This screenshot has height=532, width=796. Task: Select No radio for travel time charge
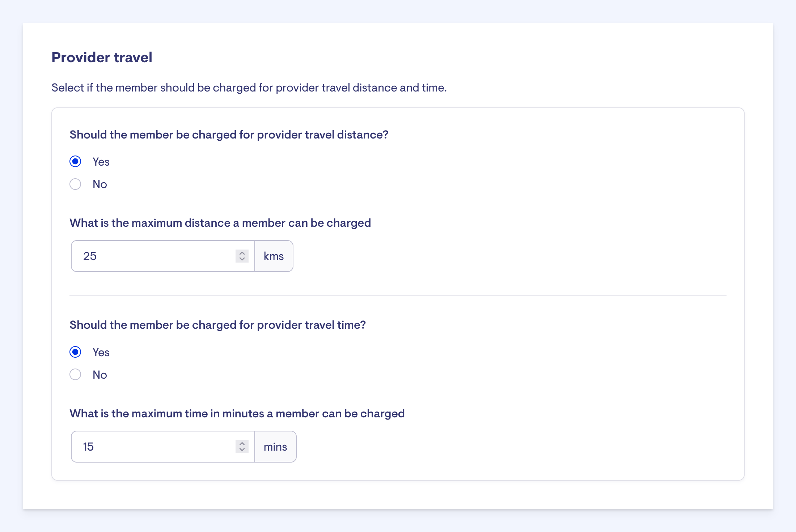[x=75, y=374]
